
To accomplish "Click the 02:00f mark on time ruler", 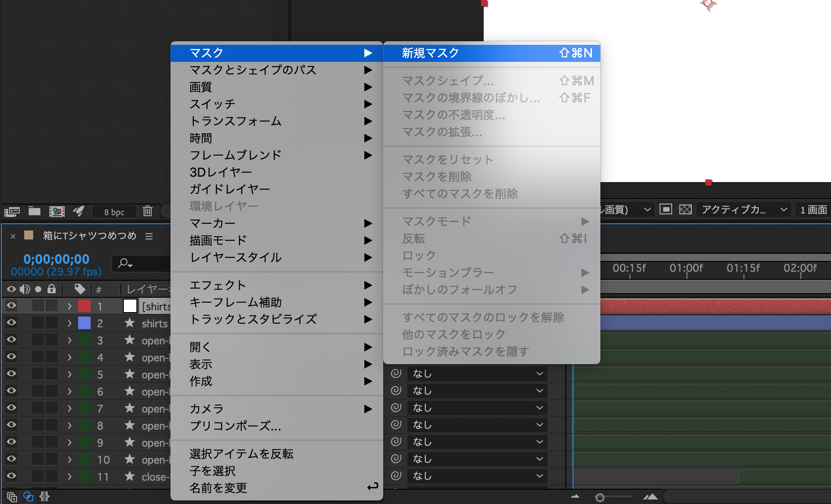I will coord(800,268).
